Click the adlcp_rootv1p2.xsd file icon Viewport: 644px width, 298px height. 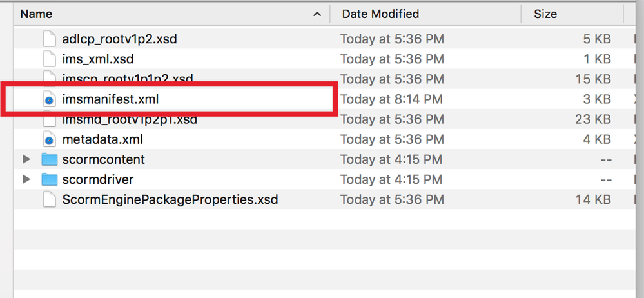[49, 39]
